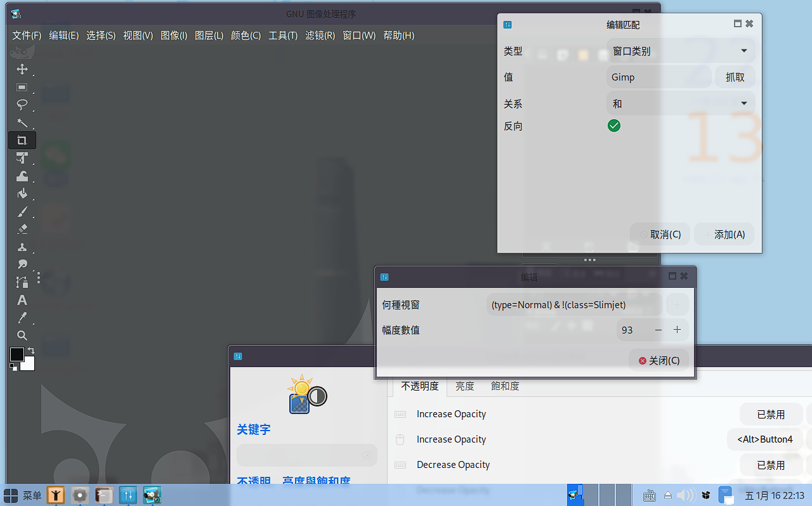Click the volume speaker icon in tray
Viewport: 812px width, 506px height.
pyautogui.click(x=685, y=495)
